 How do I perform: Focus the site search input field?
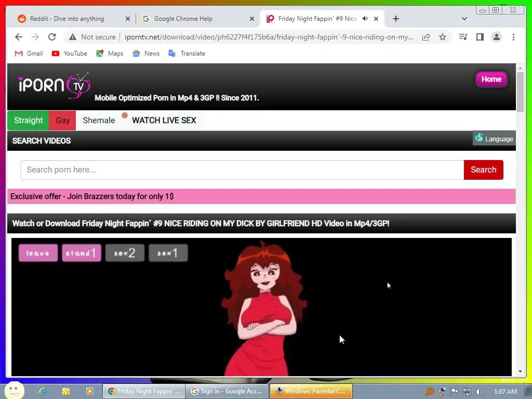(x=242, y=170)
